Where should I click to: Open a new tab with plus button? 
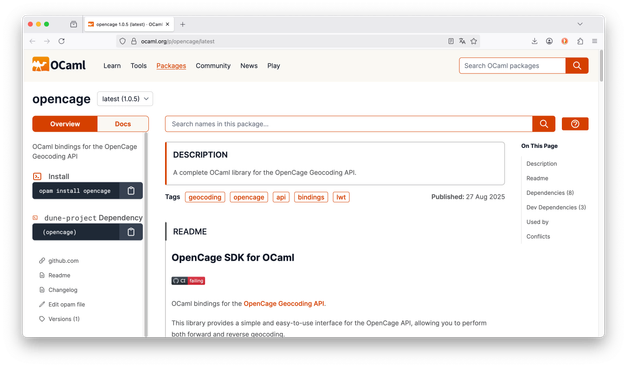coord(182,24)
